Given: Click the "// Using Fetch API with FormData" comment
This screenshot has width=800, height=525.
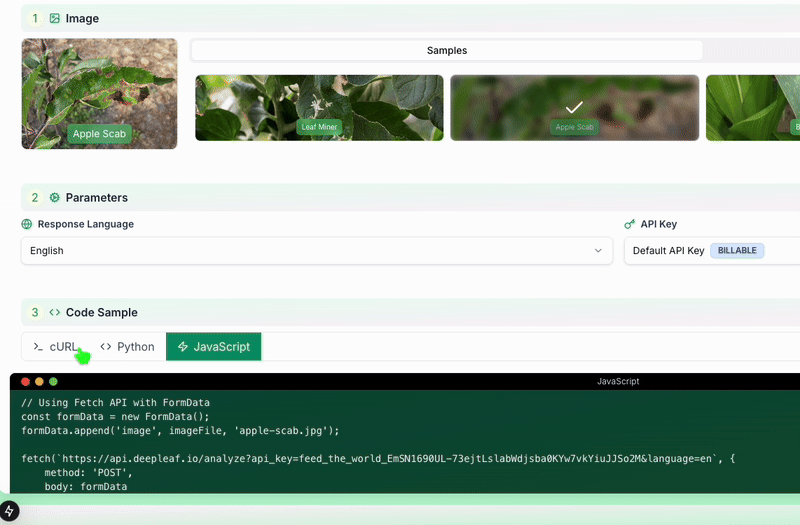Looking at the screenshot, I should (x=116, y=403).
